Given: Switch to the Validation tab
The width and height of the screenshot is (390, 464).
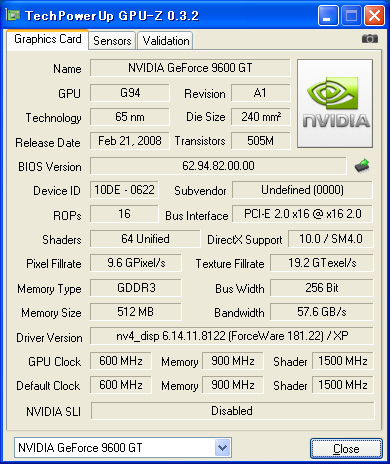Looking at the screenshot, I should point(166,41).
